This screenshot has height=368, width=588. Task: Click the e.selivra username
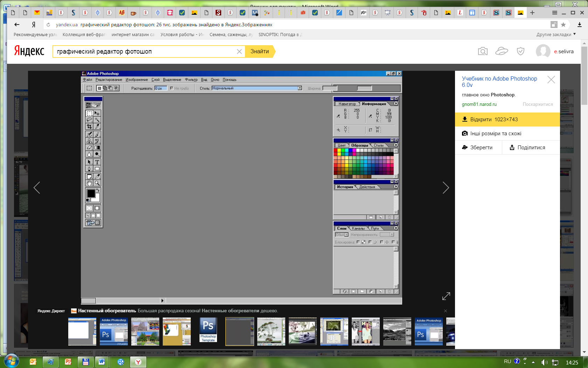coord(563,52)
